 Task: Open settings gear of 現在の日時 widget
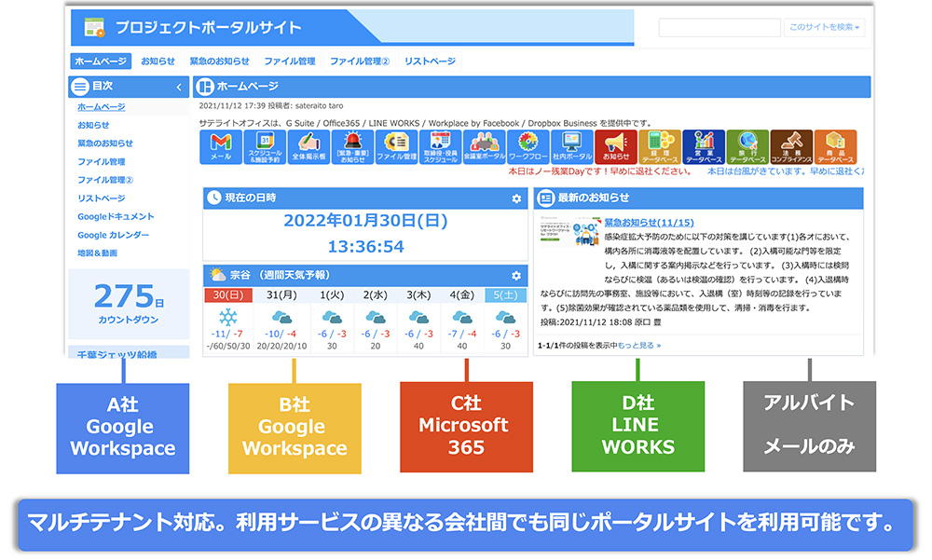click(x=516, y=198)
